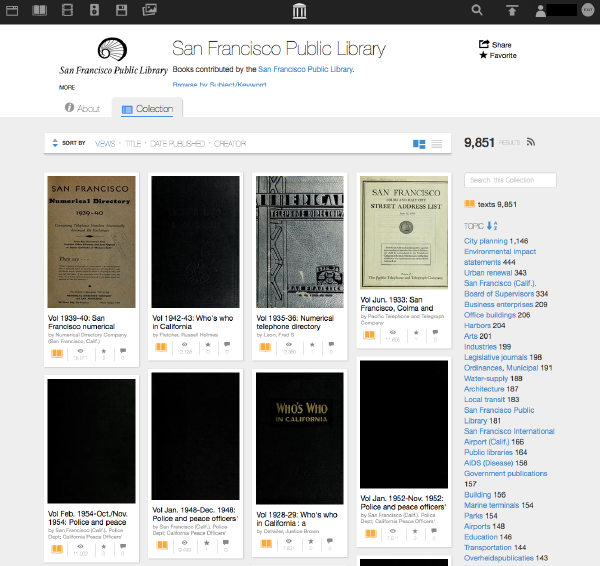Sort Topic facet alphabetically
The width and height of the screenshot is (600, 566).
pos(492,226)
